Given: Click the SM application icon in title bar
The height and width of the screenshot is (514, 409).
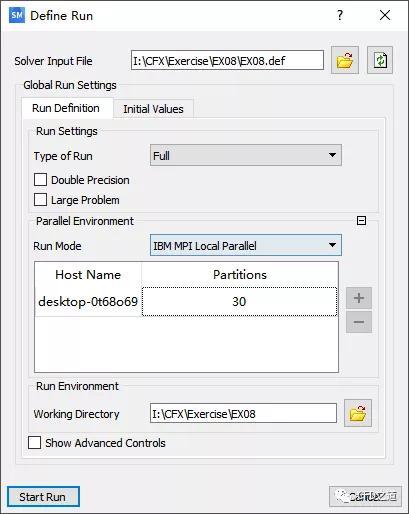Looking at the screenshot, I should (17, 15).
